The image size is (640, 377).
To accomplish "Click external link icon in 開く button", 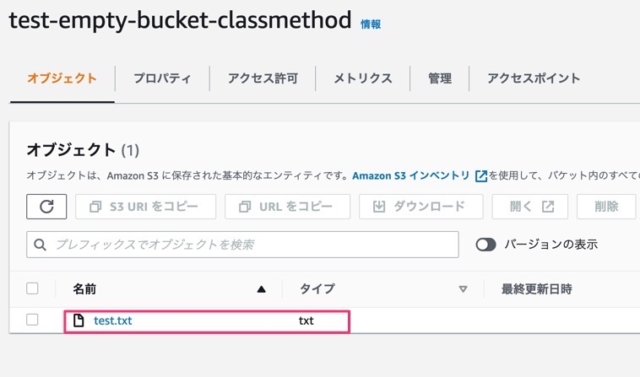I will click(x=548, y=206).
